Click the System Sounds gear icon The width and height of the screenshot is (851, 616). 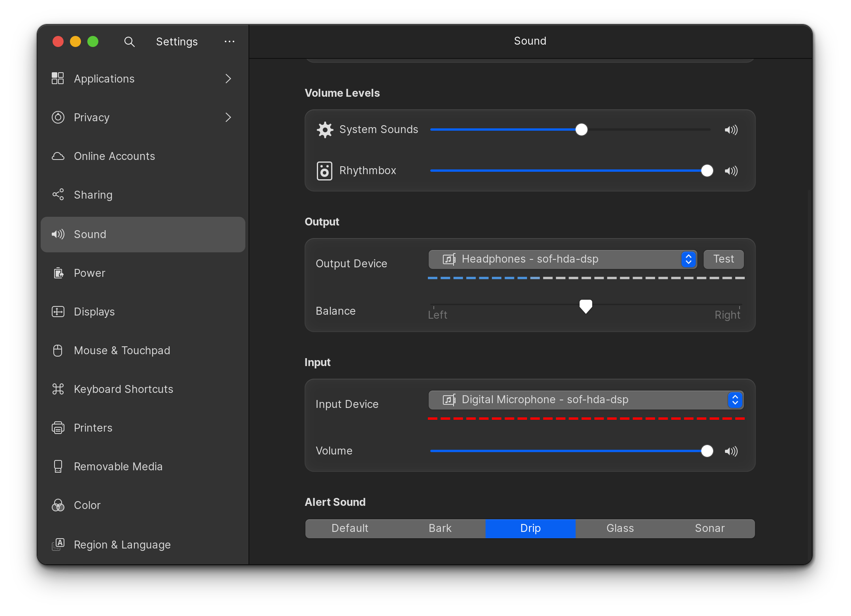(x=325, y=130)
